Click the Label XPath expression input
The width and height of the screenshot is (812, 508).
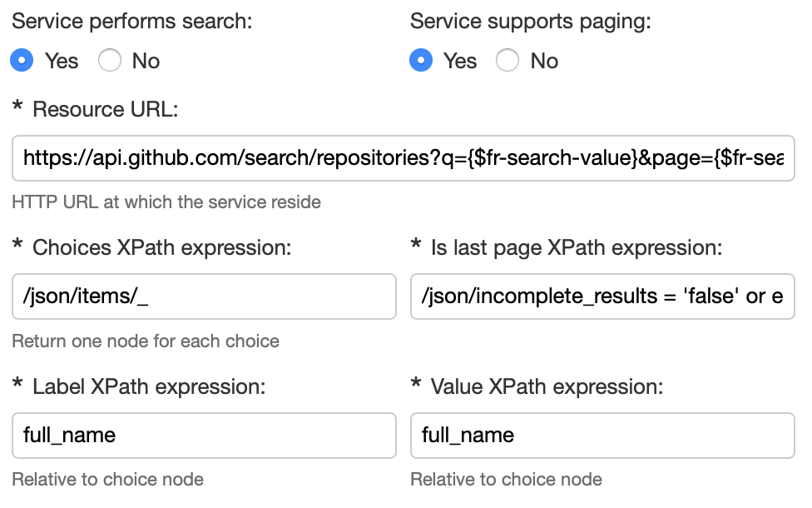[x=204, y=435]
